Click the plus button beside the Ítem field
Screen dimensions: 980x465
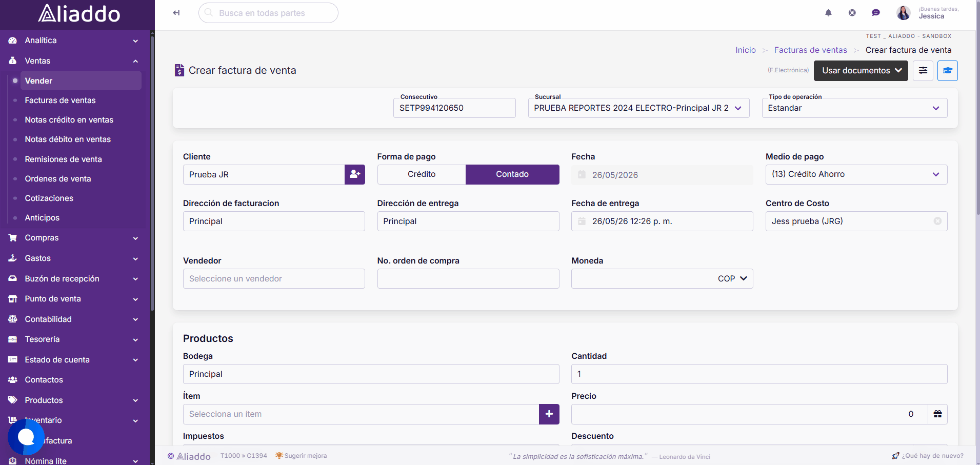pos(549,414)
